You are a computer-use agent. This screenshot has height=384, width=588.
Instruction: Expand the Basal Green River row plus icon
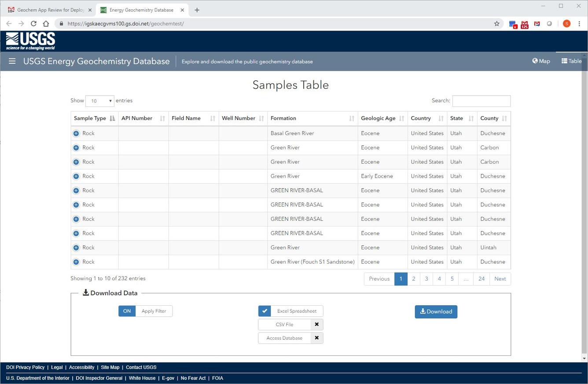(76, 133)
